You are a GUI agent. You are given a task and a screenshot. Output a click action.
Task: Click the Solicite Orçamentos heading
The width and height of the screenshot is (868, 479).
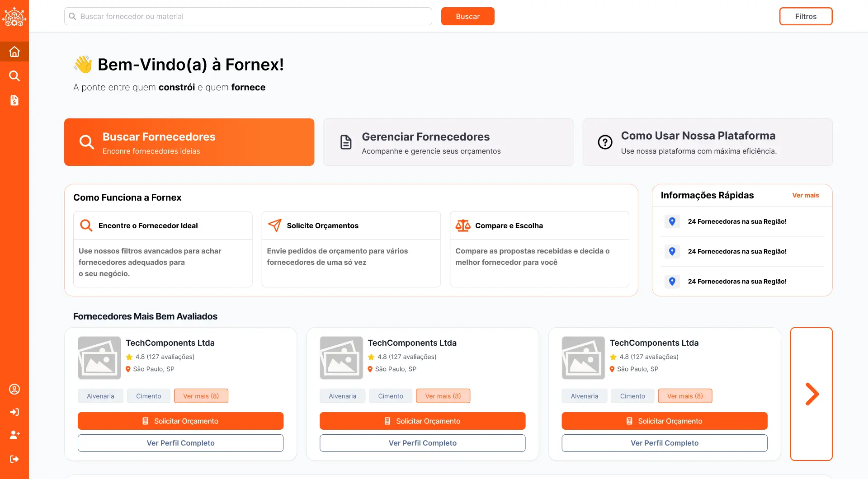[x=322, y=225]
